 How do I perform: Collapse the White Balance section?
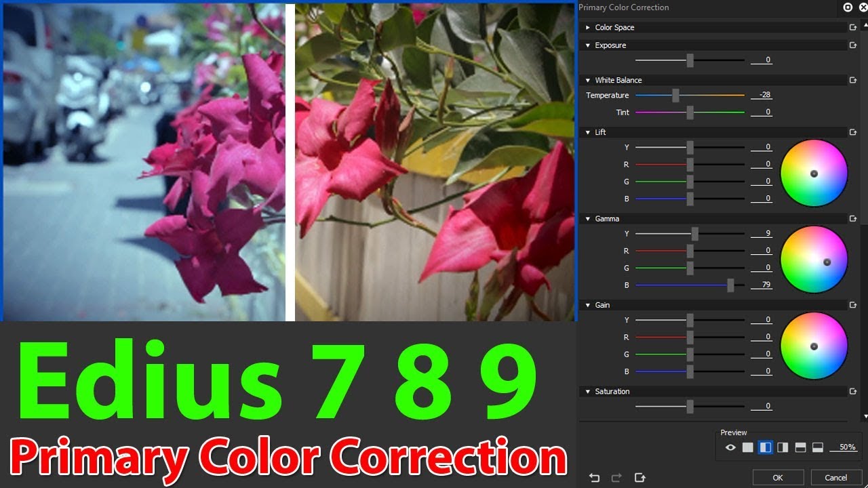(588, 80)
